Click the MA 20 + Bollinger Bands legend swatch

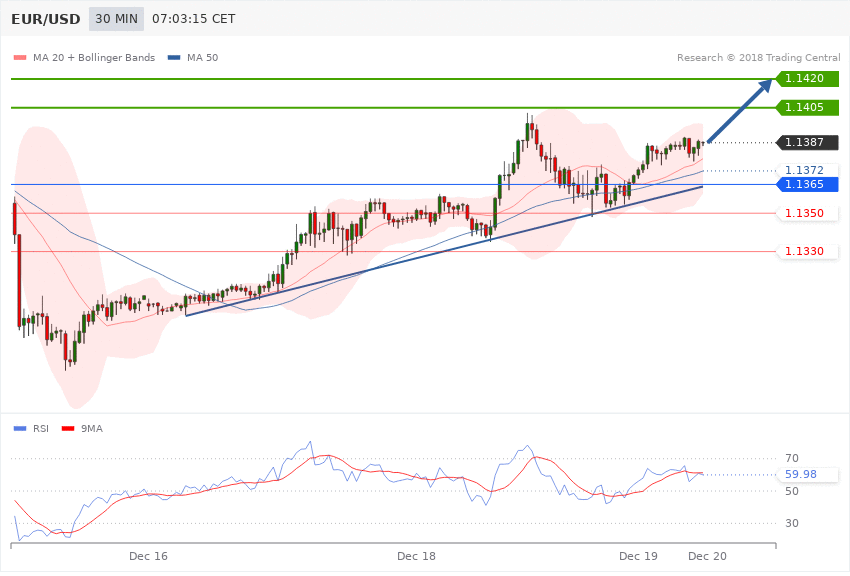(20, 57)
